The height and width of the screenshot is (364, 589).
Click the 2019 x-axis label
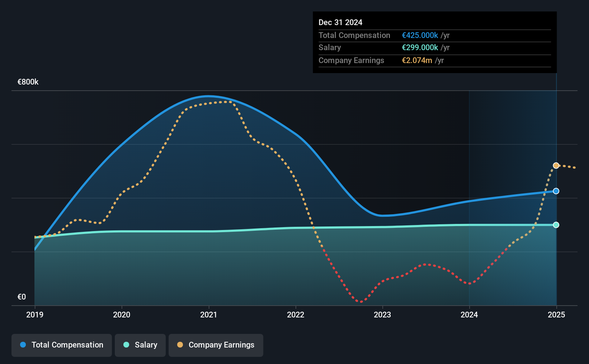(35, 315)
